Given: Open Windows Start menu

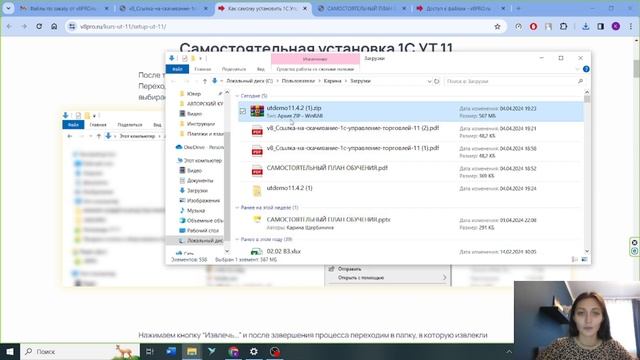Looking at the screenshot, I should pyautogui.click(x=10, y=351).
